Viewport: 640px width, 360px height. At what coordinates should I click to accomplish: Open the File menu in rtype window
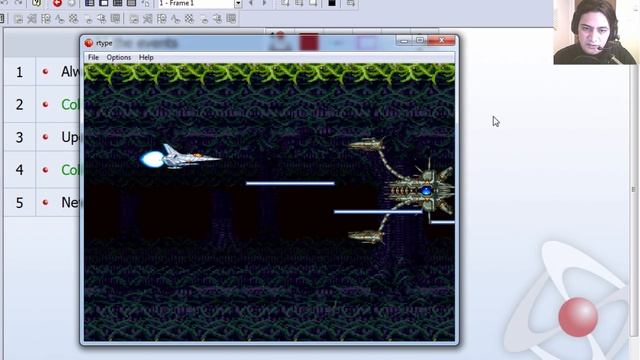coord(93,58)
